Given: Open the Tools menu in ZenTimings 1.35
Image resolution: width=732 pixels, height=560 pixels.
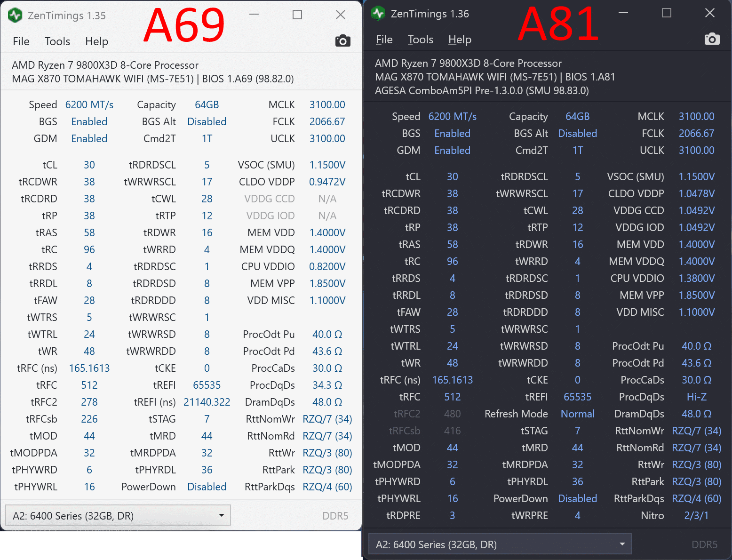Looking at the screenshot, I should point(57,41).
